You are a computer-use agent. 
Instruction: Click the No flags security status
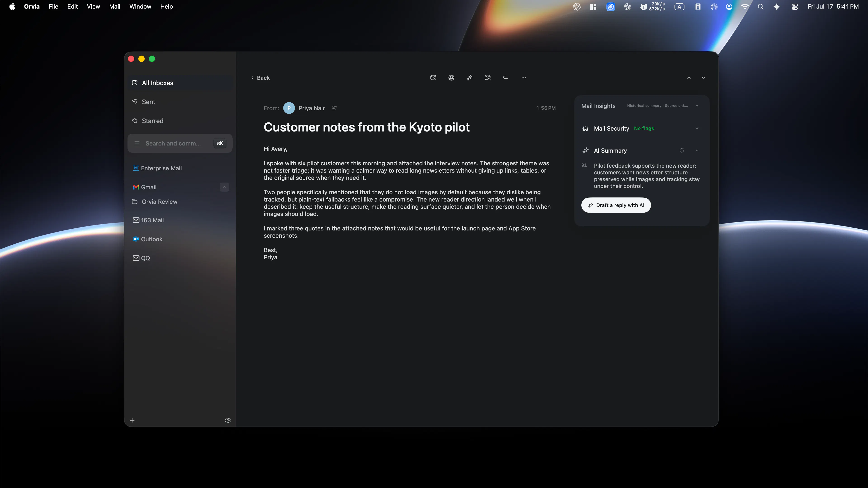(x=644, y=128)
